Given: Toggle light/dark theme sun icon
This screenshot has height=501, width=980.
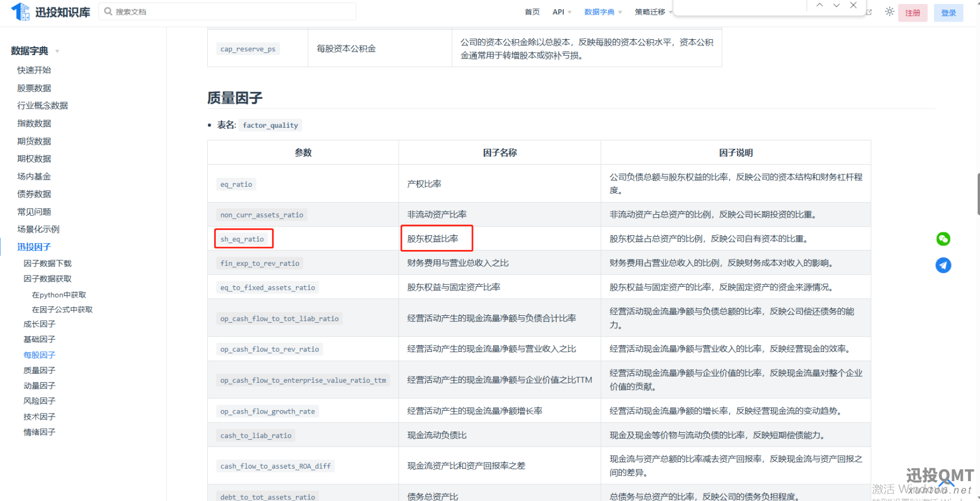Looking at the screenshot, I should [x=889, y=12].
